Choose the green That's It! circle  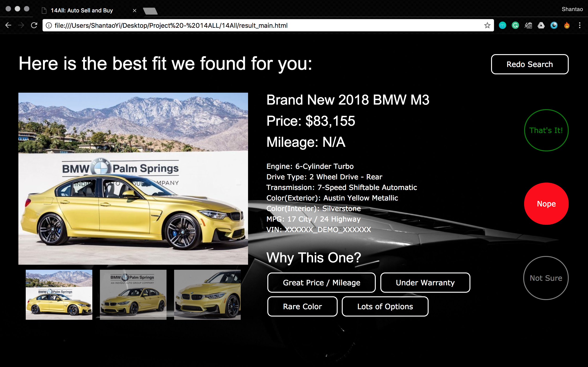[546, 130]
